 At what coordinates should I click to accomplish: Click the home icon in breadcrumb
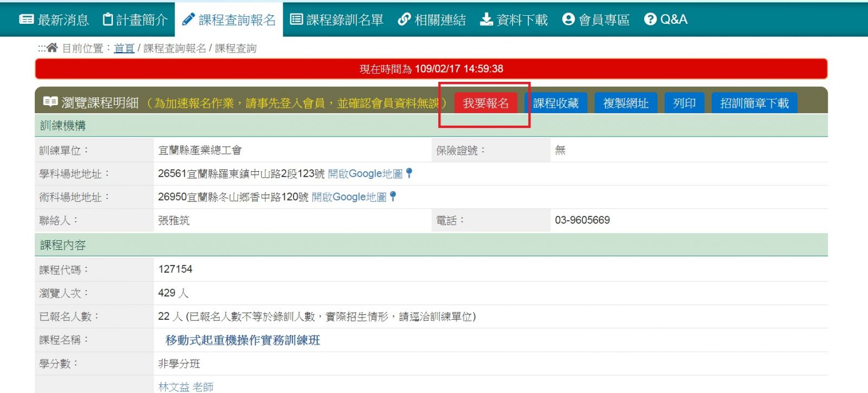tap(52, 48)
